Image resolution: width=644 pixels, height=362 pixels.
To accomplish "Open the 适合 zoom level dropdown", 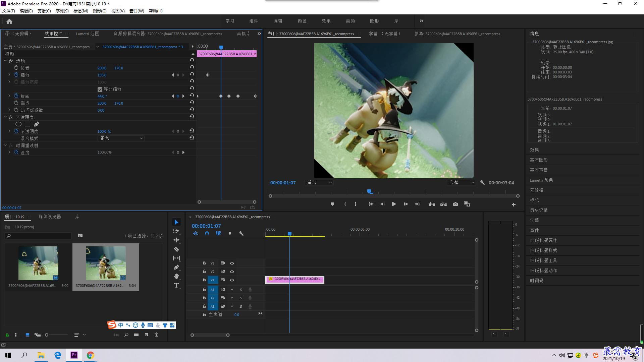I will pos(319,183).
